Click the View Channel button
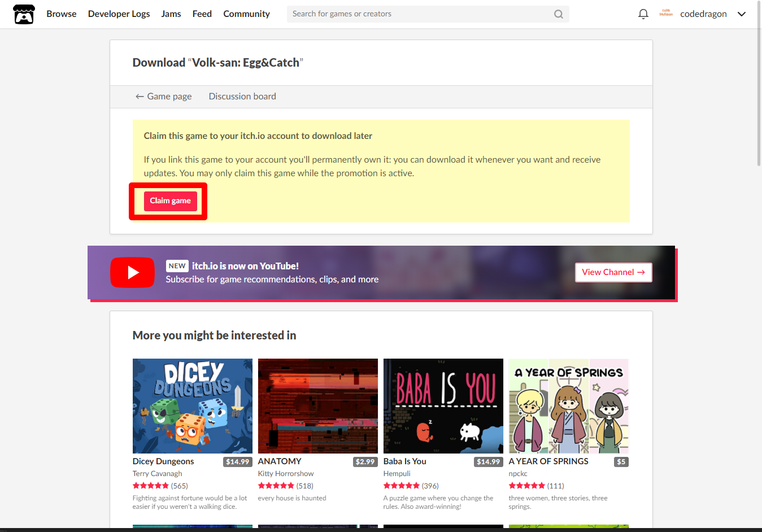The width and height of the screenshot is (762, 532). pos(613,272)
